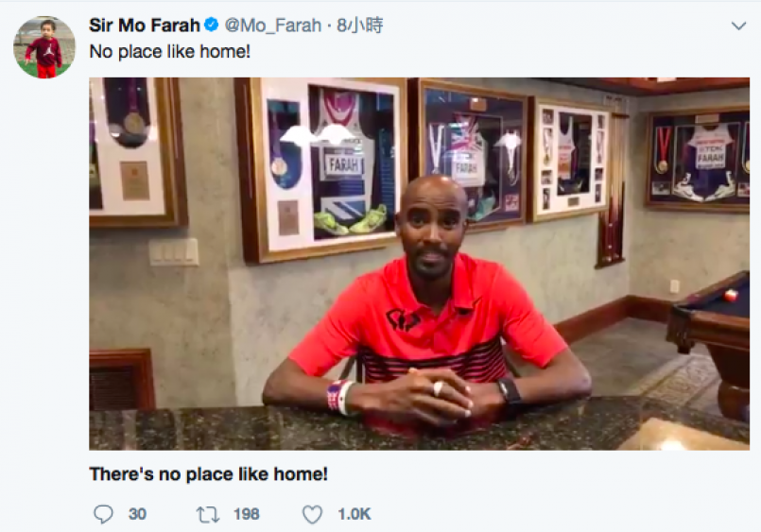Click the framed gold medal at video's left edge
Screen dimensions: 761x532
(137, 150)
